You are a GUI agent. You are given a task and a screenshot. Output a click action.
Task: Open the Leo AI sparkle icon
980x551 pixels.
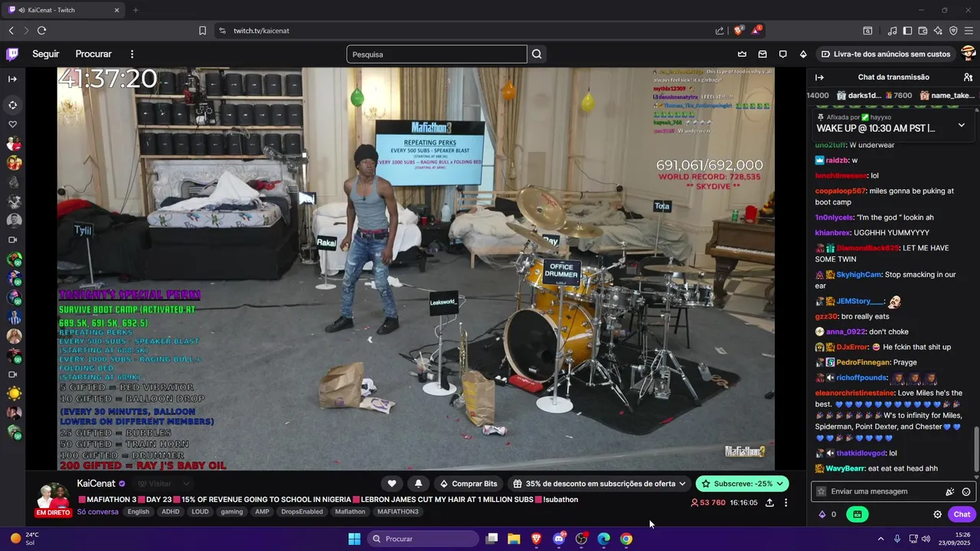click(x=938, y=31)
